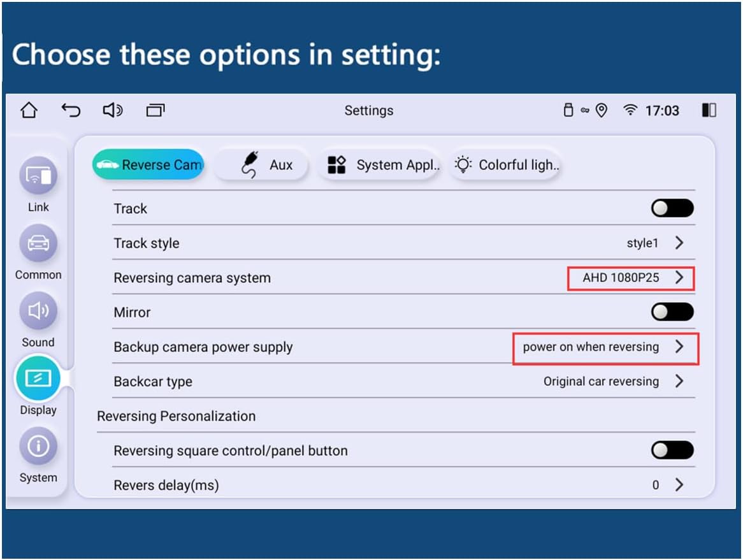Click the Track label
Viewport: 743px width, 560px height.
tap(130, 208)
